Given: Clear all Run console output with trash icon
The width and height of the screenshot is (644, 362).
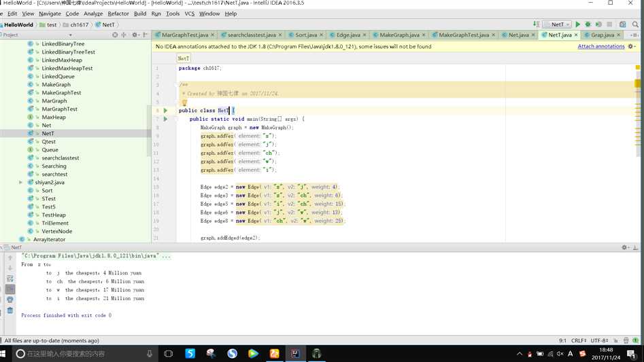Looking at the screenshot, I should 10,310.
